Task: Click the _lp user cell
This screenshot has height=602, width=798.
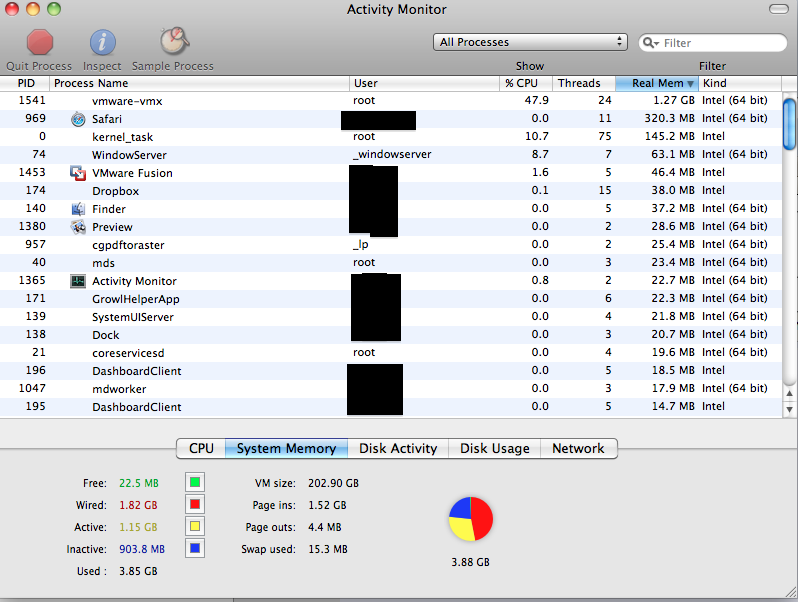Action: (360, 244)
